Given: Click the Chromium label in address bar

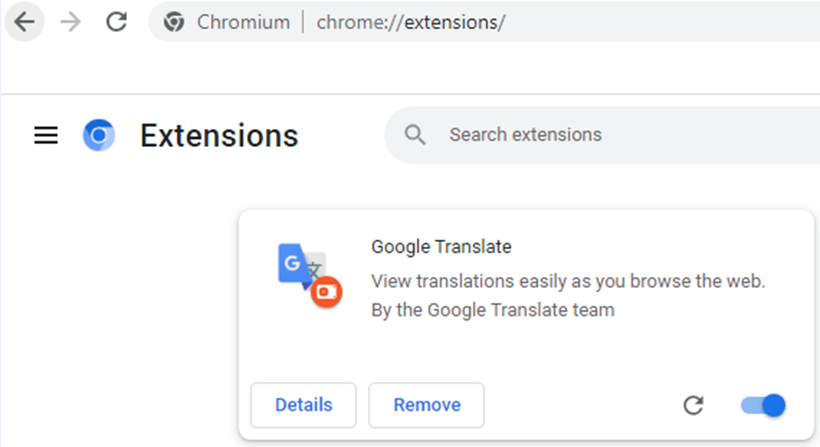Looking at the screenshot, I should click(243, 22).
